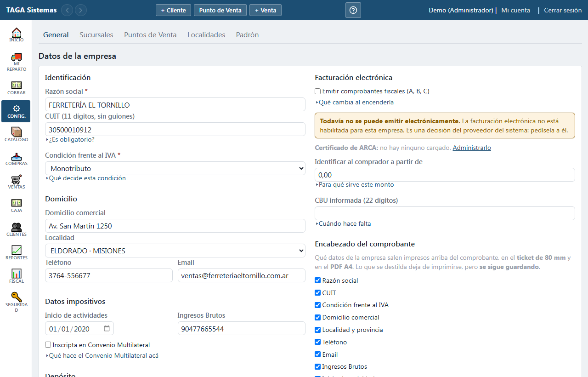Open the Ventas shopping cart icon

click(x=16, y=182)
